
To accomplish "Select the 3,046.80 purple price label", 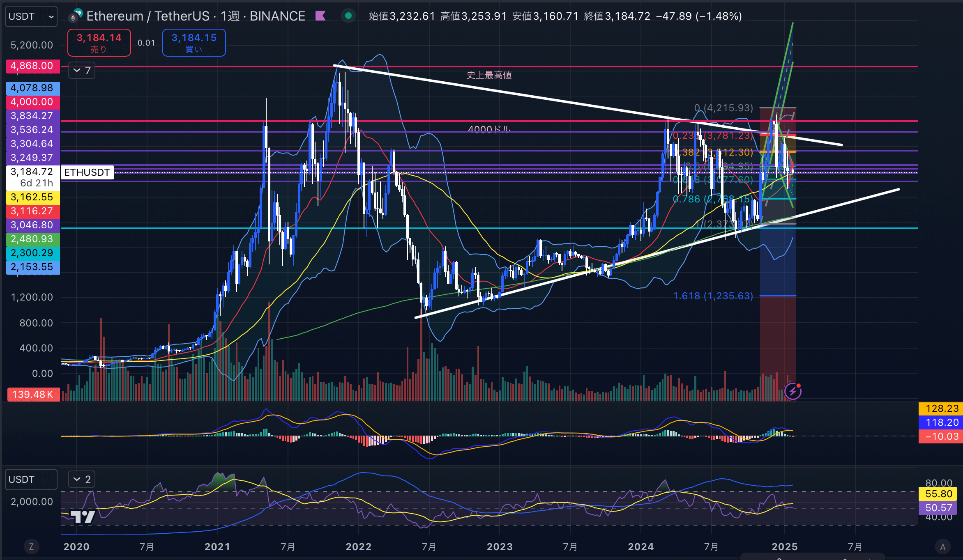I will pyautogui.click(x=32, y=225).
